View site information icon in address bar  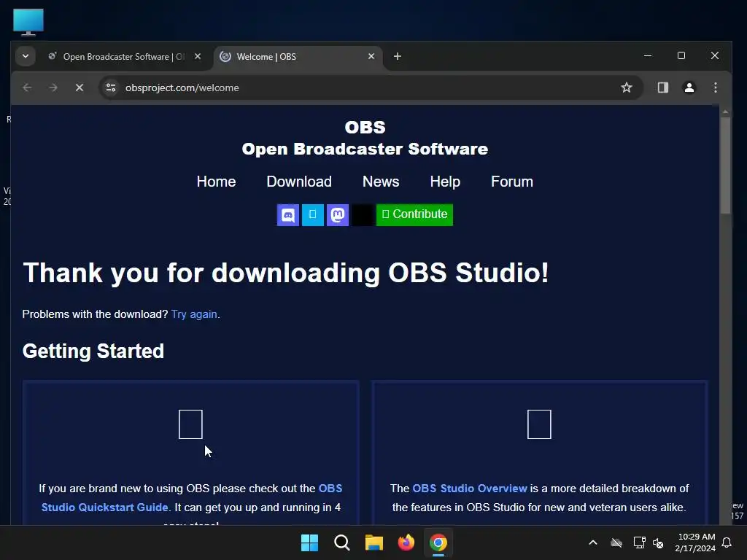click(111, 87)
